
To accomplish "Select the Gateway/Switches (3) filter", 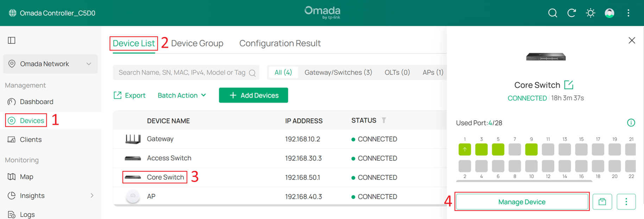I will point(338,73).
